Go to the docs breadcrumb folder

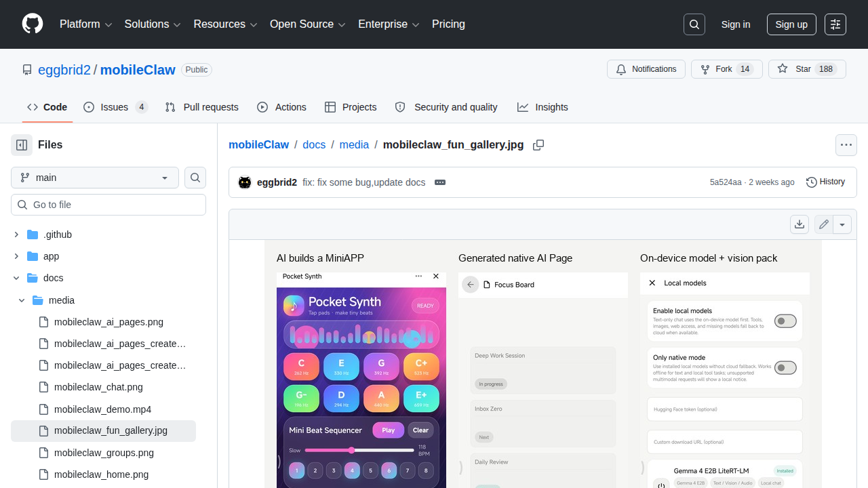click(x=314, y=145)
